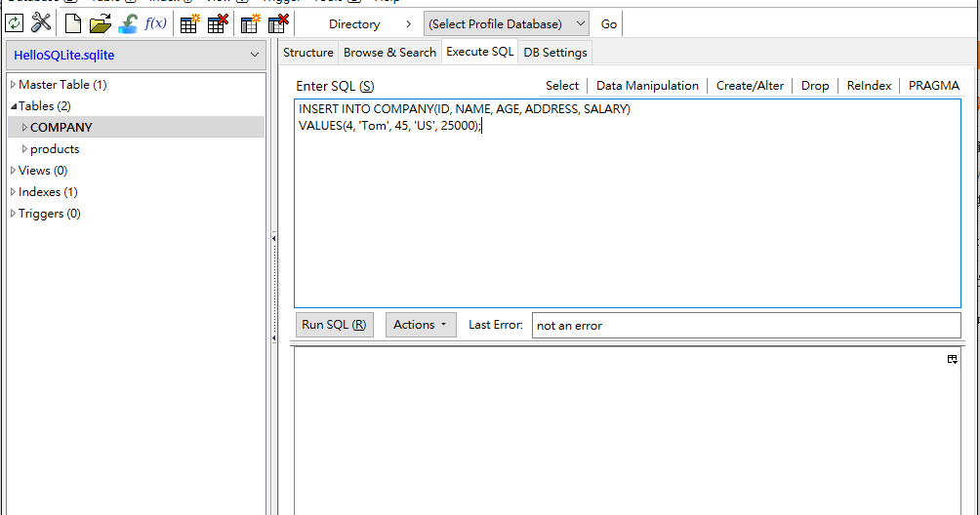Click the Create Table icon
The height and width of the screenshot is (515, 980).
tap(189, 23)
